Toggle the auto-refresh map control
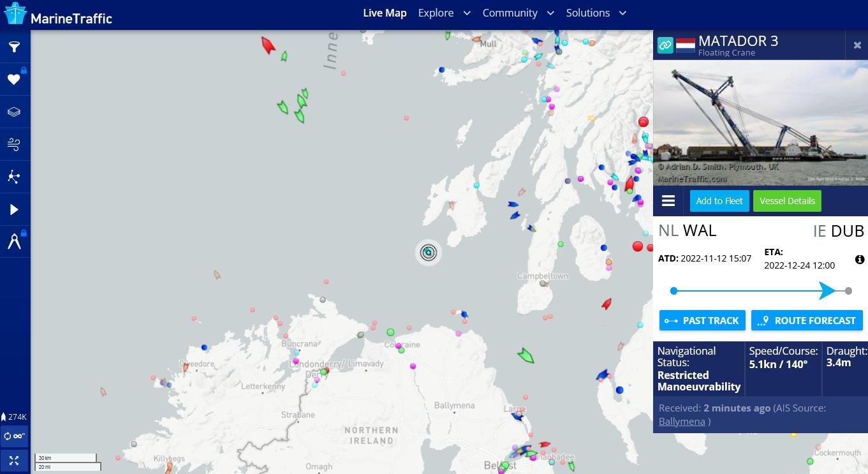The image size is (868, 474). (14, 436)
